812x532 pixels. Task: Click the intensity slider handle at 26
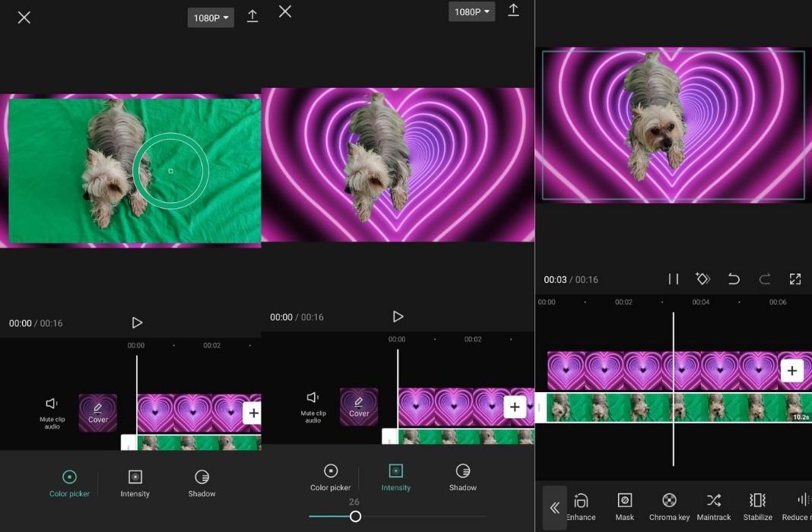355,516
